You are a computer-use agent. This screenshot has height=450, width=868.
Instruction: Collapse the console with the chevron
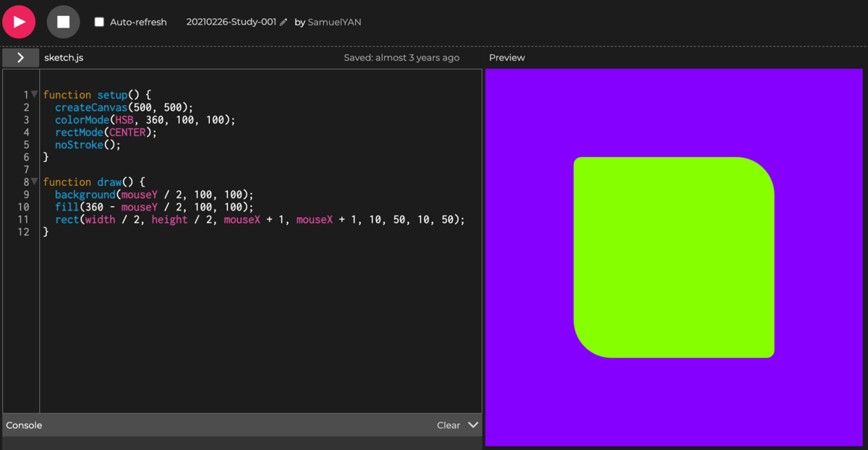[x=473, y=425]
